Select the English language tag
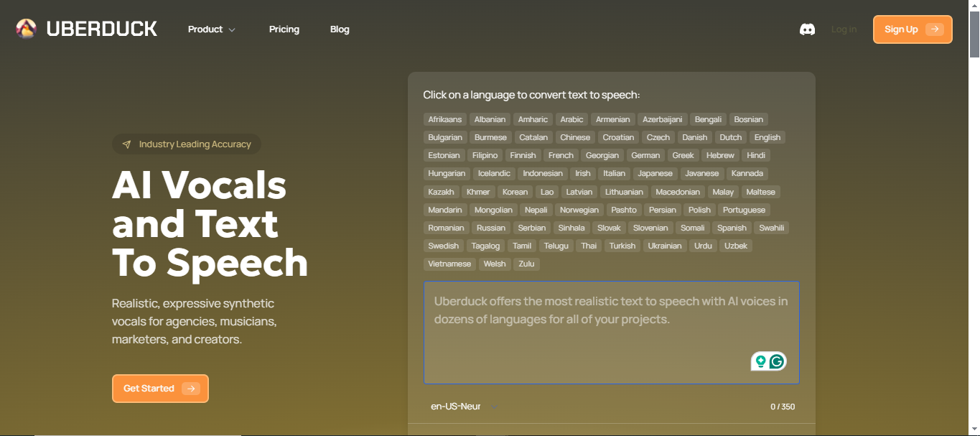This screenshot has width=980, height=436. click(767, 137)
